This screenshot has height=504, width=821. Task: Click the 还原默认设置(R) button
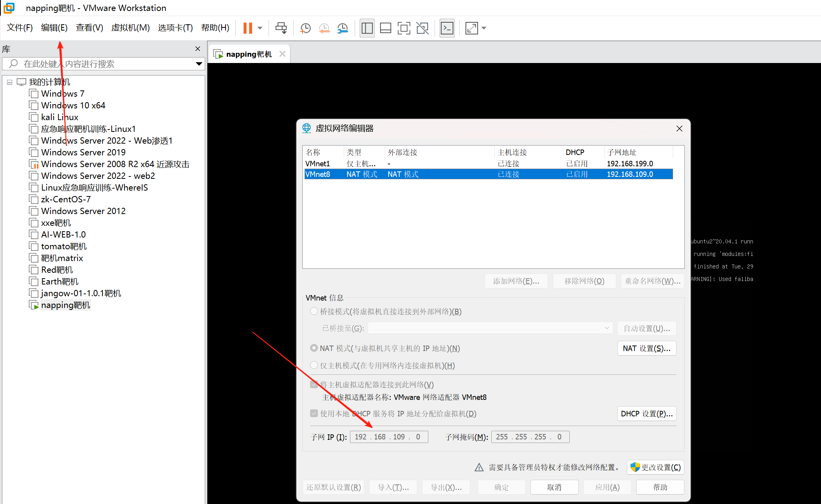point(334,487)
